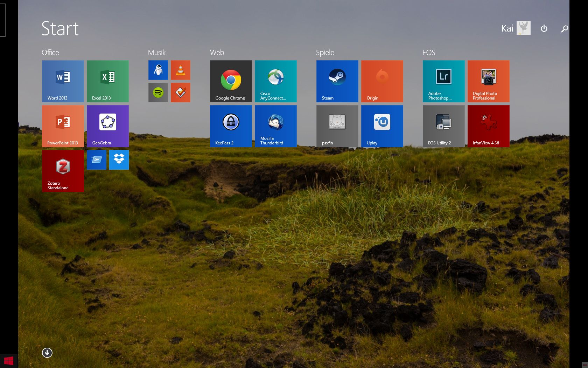Click the small Run dialog tile beside Zotero
This screenshot has width=588, height=368.
[x=97, y=160]
